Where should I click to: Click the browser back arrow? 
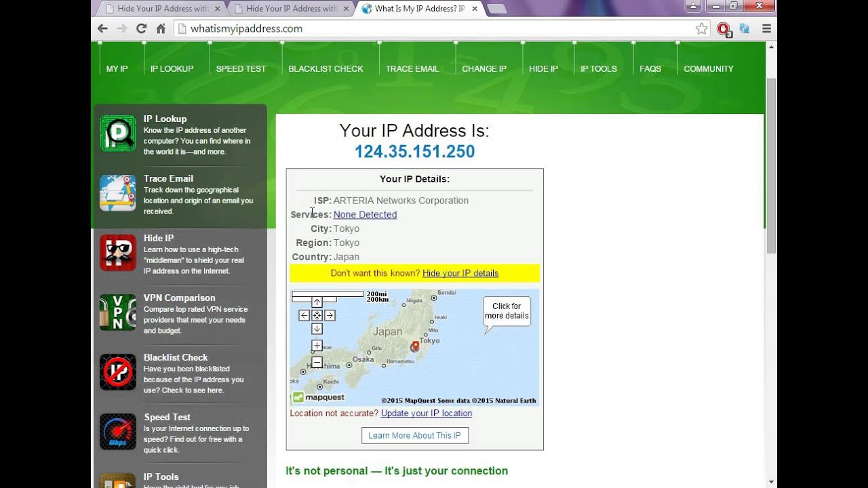102,28
